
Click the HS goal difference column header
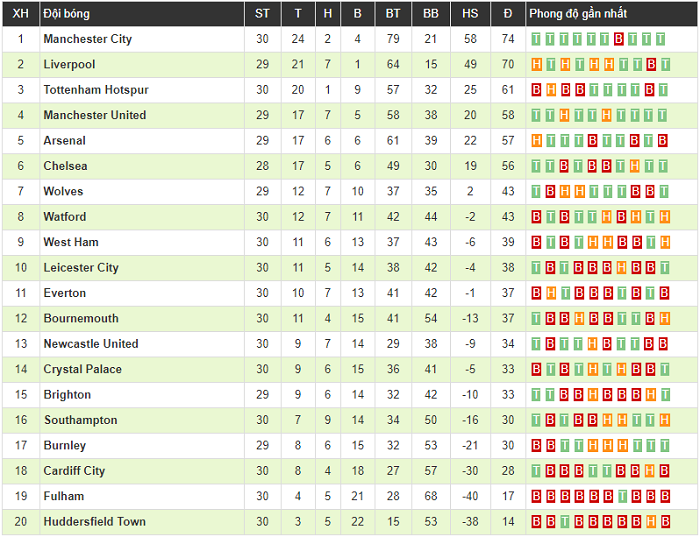point(470,13)
